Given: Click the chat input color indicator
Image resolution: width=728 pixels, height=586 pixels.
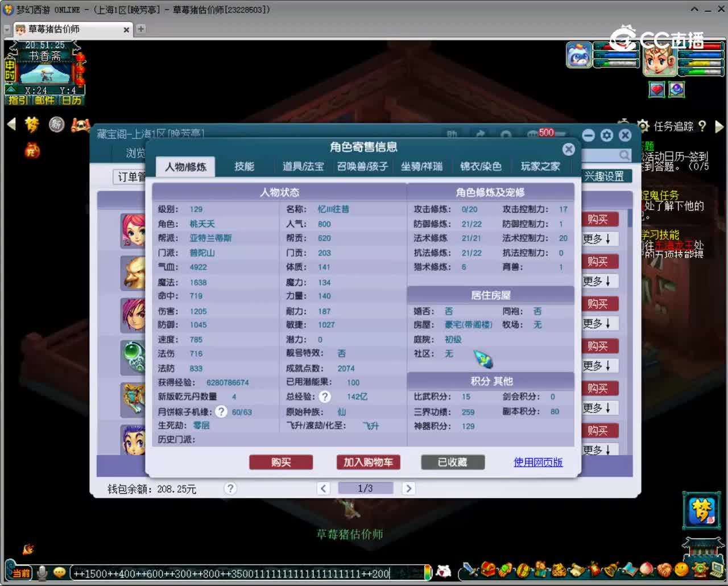Looking at the screenshot, I should point(428,572).
